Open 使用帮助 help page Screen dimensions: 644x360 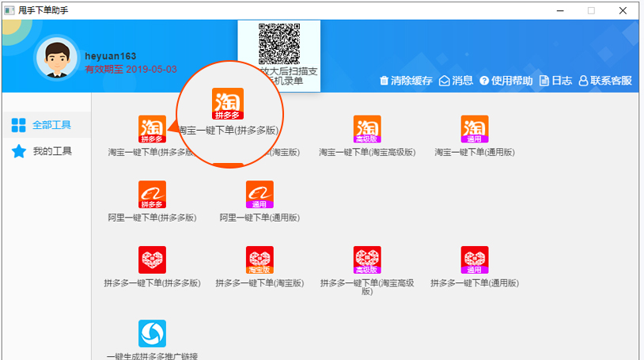pos(506,81)
